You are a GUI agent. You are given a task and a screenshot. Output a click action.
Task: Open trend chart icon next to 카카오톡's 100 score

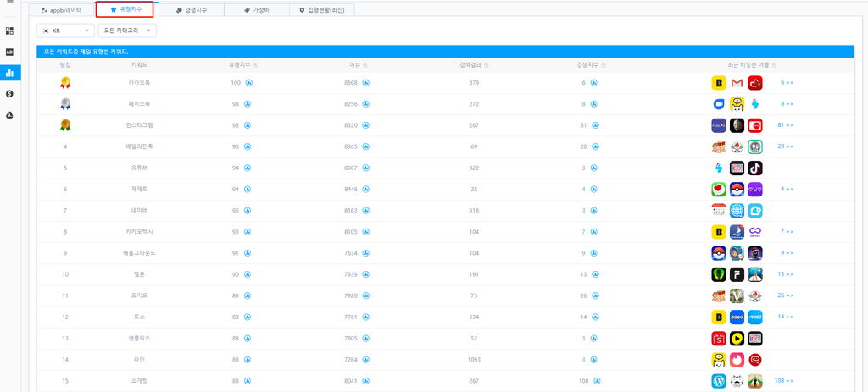pos(248,83)
